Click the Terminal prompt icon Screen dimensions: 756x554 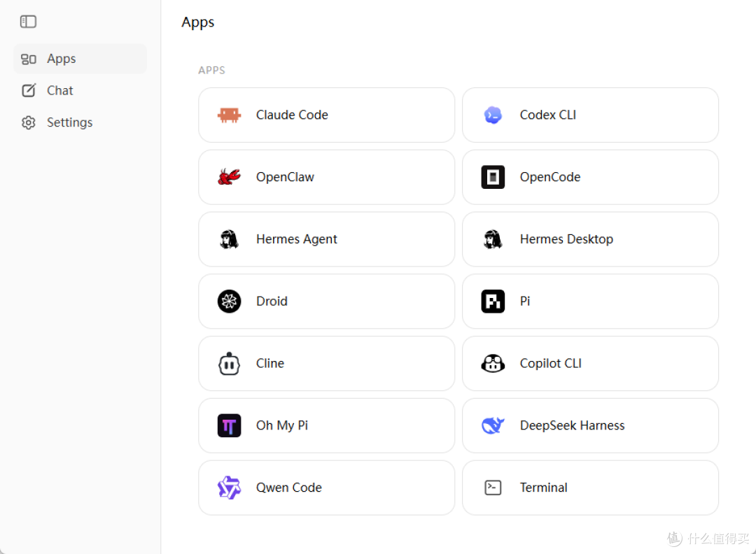(493, 488)
